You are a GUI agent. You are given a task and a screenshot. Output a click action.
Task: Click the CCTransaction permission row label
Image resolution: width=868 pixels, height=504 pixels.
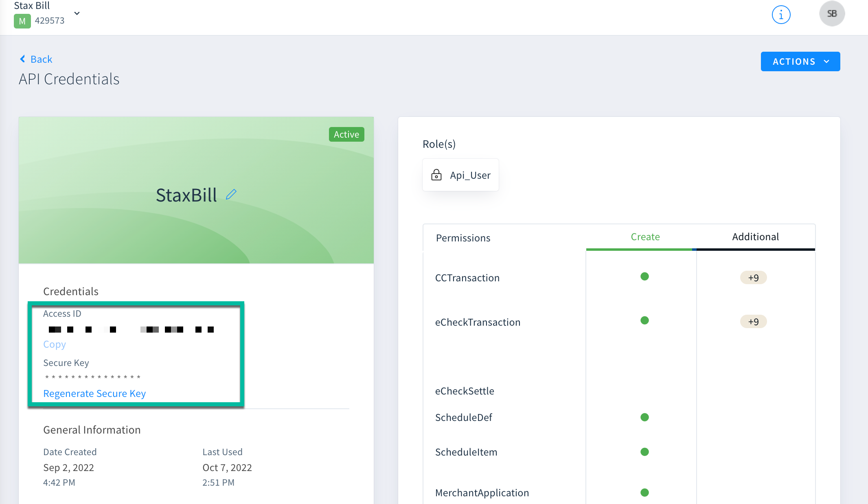(x=467, y=278)
